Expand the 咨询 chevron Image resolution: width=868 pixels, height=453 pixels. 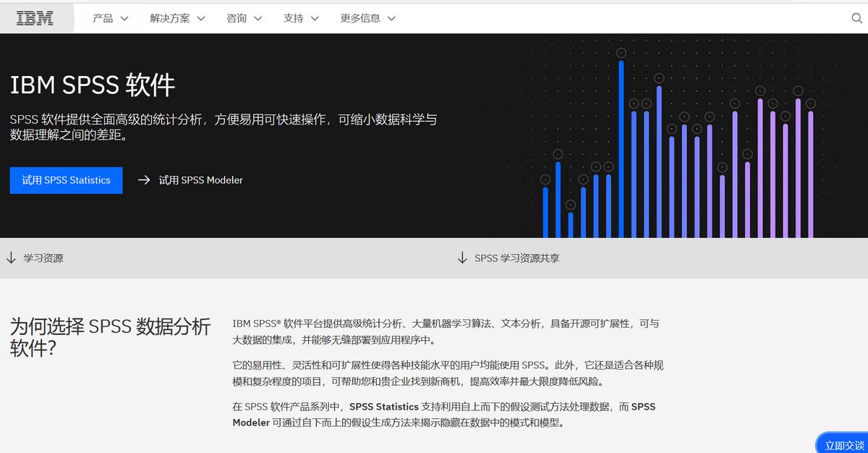click(257, 18)
